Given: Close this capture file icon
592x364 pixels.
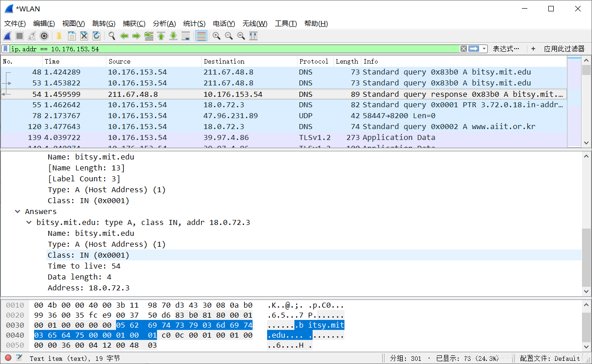Looking at the screenshot, I should coord(84,36).
